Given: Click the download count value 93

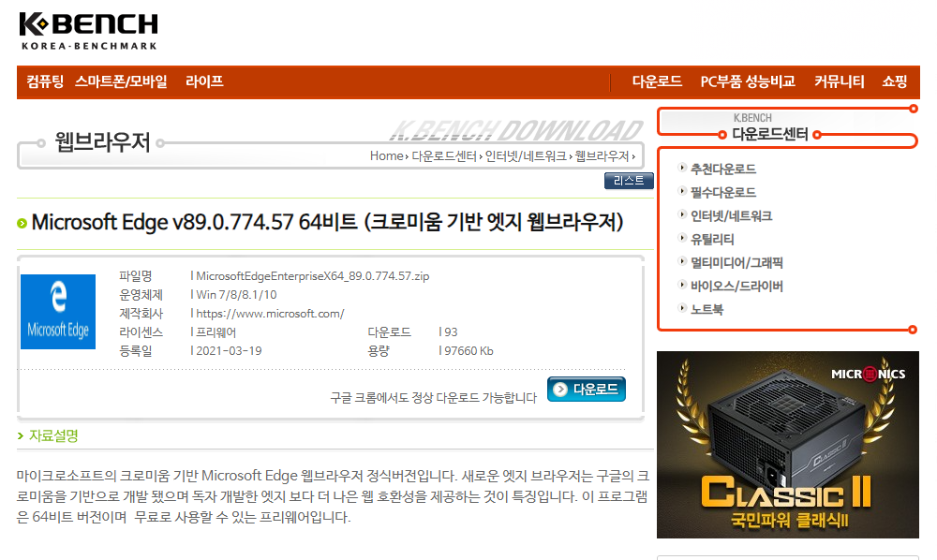Looking at the screenshot, I should (x=451, y=332).
